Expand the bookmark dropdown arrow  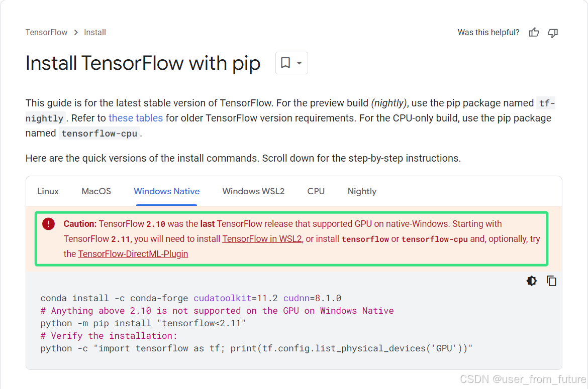299,63
